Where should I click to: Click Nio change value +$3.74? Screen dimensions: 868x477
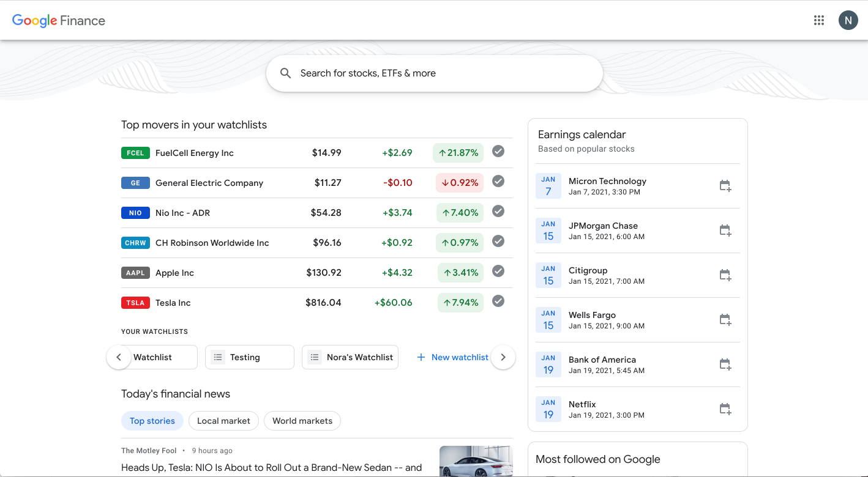pos(397,213)
